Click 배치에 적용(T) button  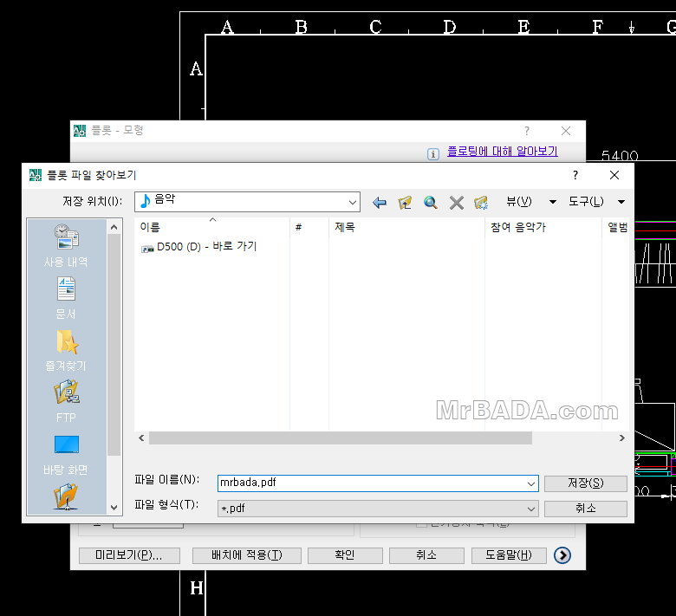(x=247, y=555)
